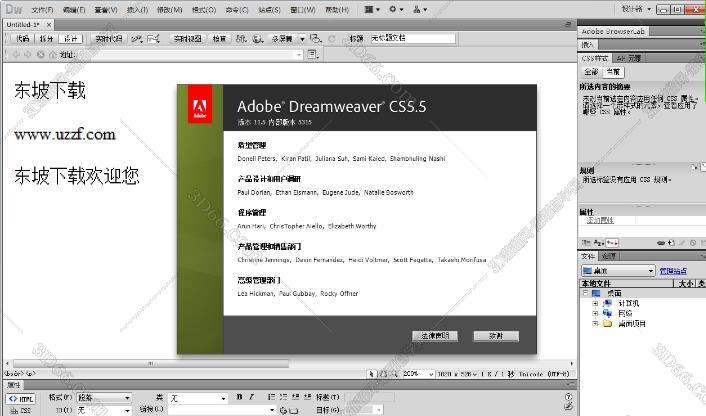Click the unordered list icon
The image size is (706, 416).
(271, 397)
